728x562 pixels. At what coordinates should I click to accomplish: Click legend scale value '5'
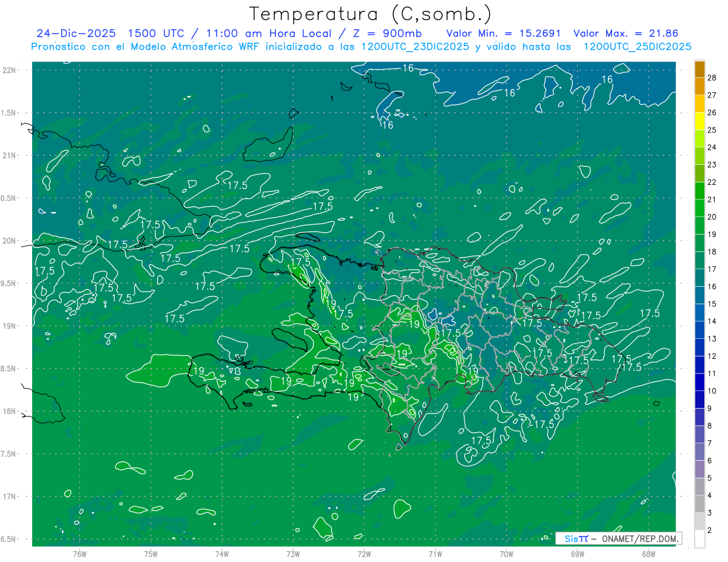tap(710, 478)
